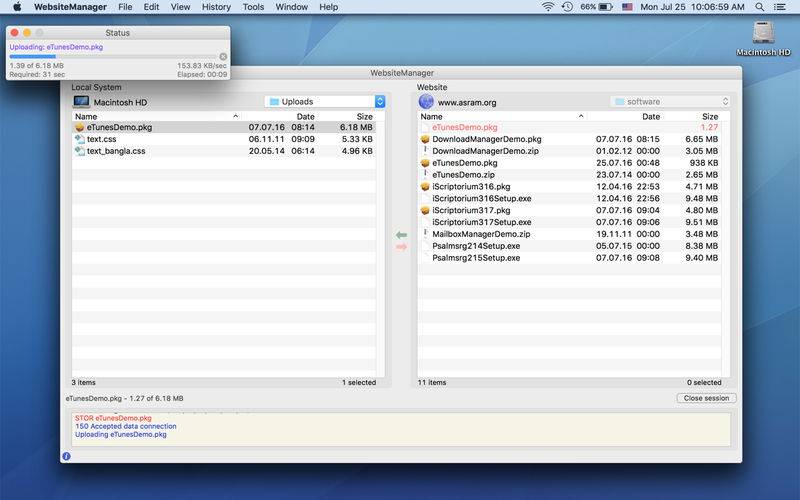Toggle the local Name column sort arrow
The image size is (800, 500).
click(x=235, y=116)
